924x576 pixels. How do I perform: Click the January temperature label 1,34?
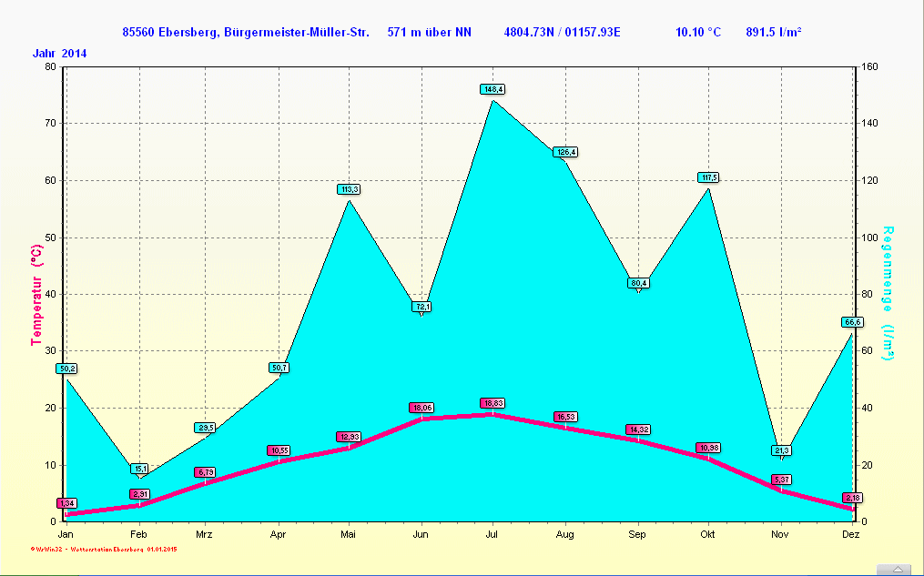(66, 503)
